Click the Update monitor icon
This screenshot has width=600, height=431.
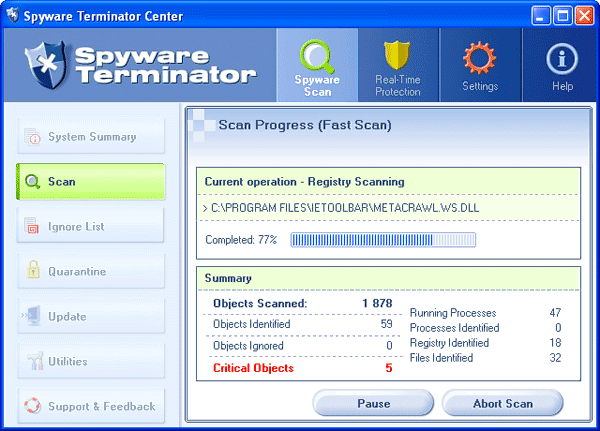(32, 315)
